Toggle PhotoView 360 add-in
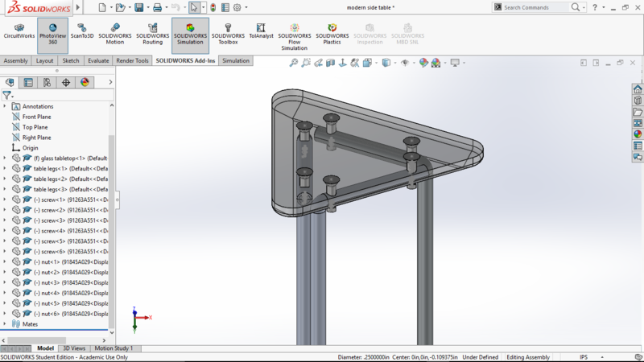644x362 pixels. (x=52, y=35)
